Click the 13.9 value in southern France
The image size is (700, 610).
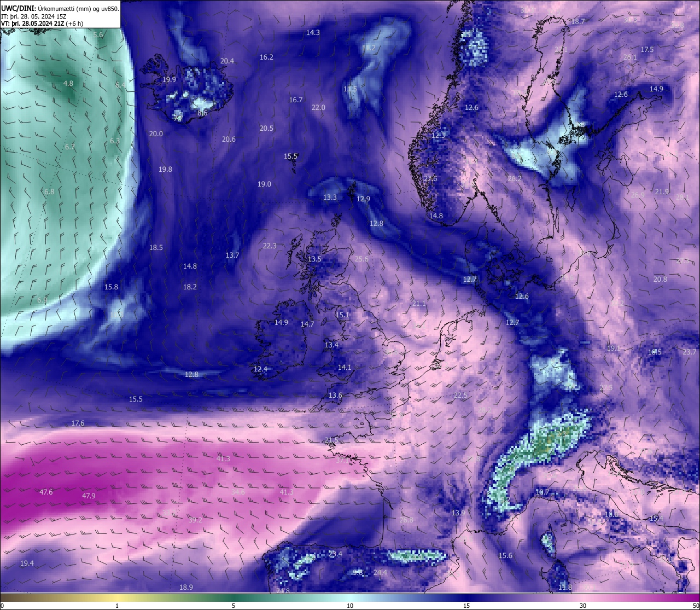tap(458, 513)
